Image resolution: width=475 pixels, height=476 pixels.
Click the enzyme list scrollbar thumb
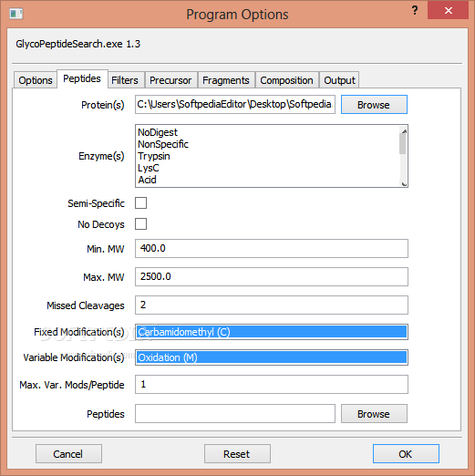coord(403,144)
